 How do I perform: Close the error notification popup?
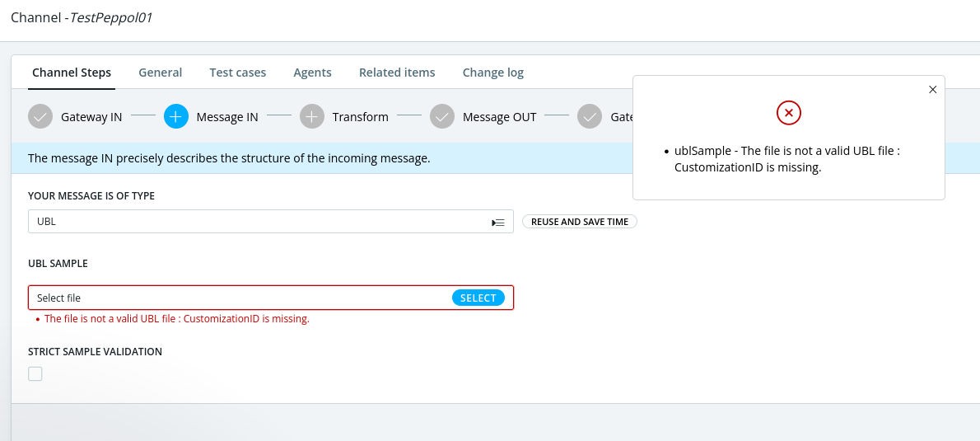(932, 90)
